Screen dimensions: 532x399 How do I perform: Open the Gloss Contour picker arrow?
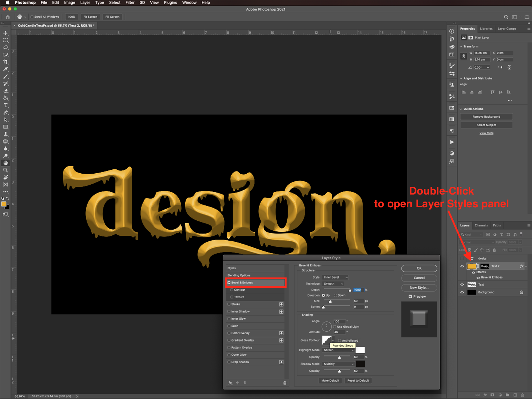(333, 341)
